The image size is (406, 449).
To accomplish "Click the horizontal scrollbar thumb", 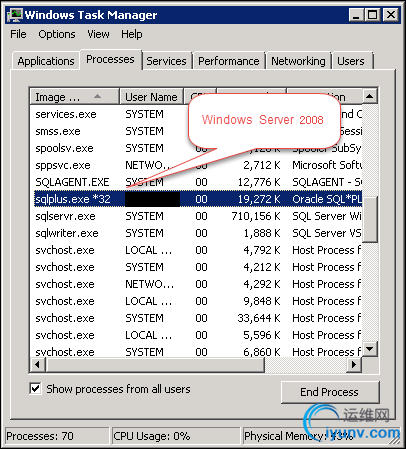I will pyautogui.click(x=155, y=364).
